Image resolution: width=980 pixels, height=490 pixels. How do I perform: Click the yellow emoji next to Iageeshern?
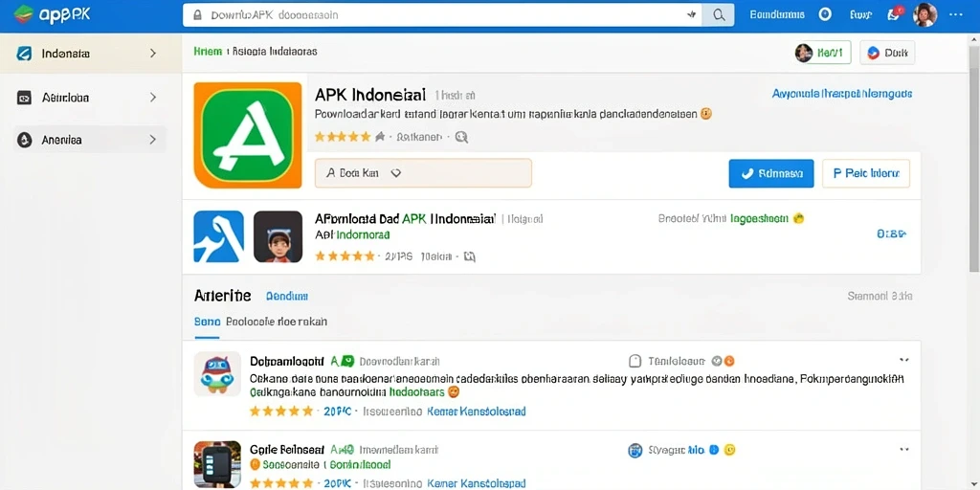[x=798, y=219]
